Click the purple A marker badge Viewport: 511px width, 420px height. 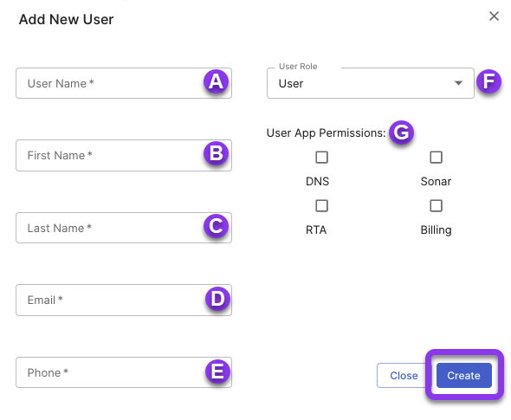(x=216, y=81)
